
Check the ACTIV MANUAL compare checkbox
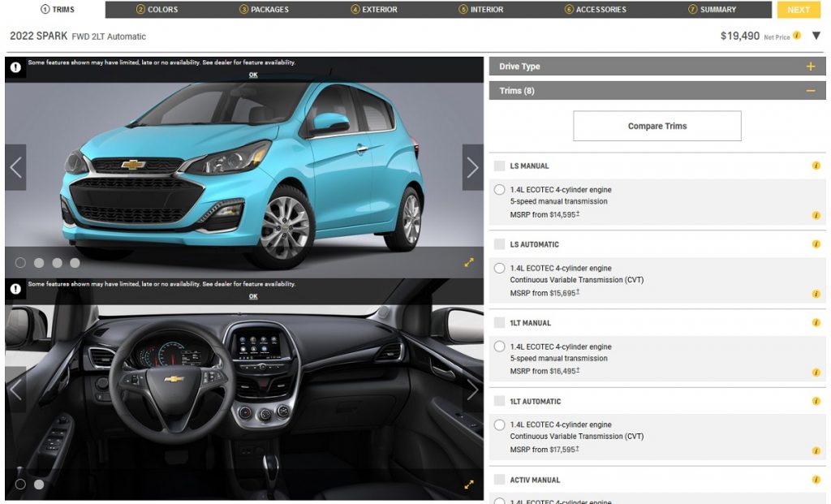click(x=499, y=480)
